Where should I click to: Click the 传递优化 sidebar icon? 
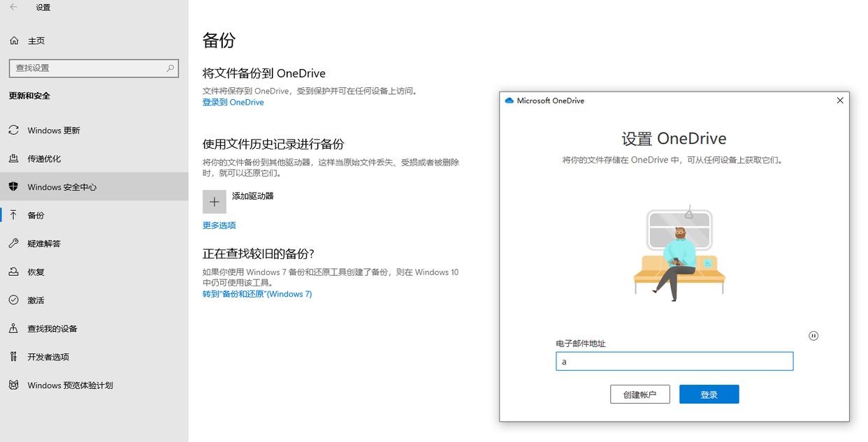[x=13, y=159]
